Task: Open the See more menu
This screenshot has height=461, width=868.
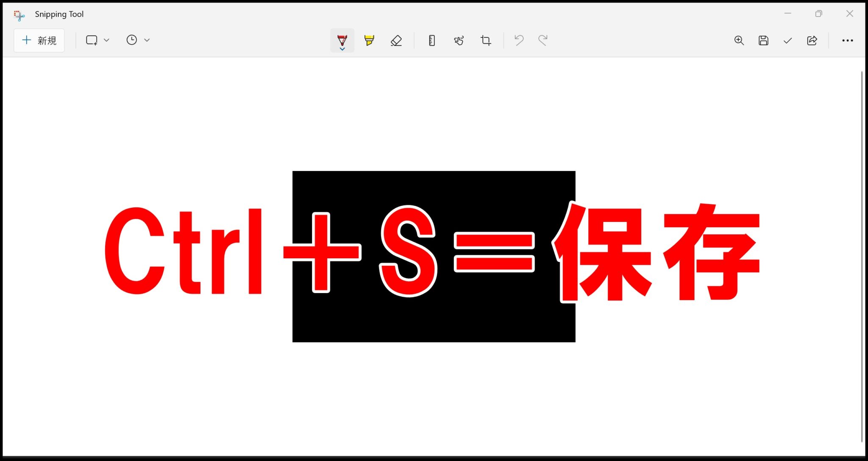Action: tap(848, 40)
